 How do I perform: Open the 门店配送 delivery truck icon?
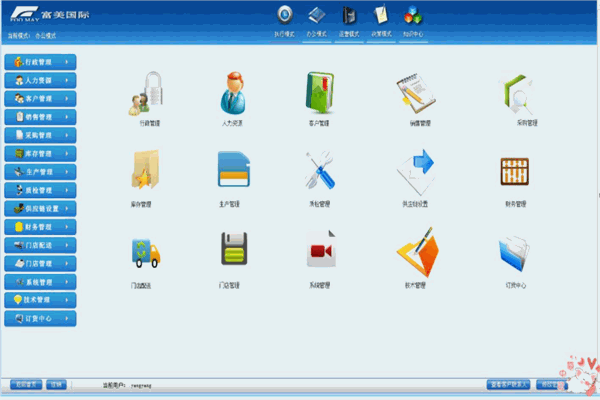[146, 253]
